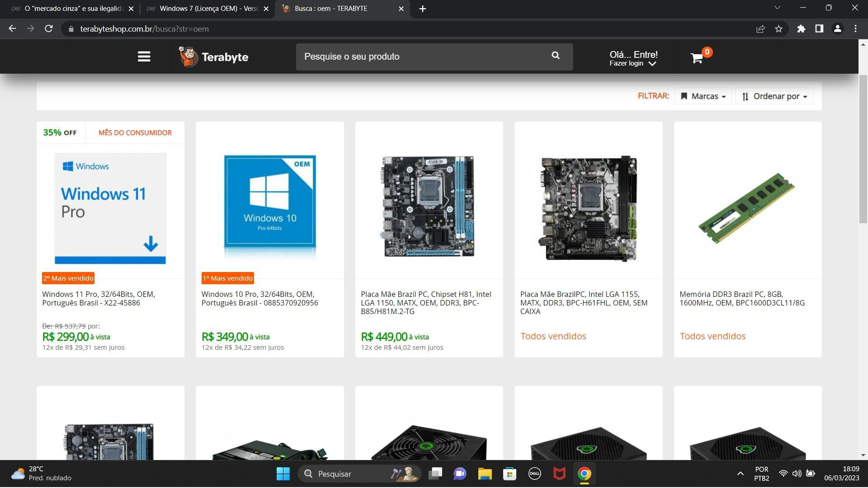Image resolution: width=868 pixels, height=488 pixels.
Task: Select the Busca oem TERABYTE tab
Action: coord(342,9)
